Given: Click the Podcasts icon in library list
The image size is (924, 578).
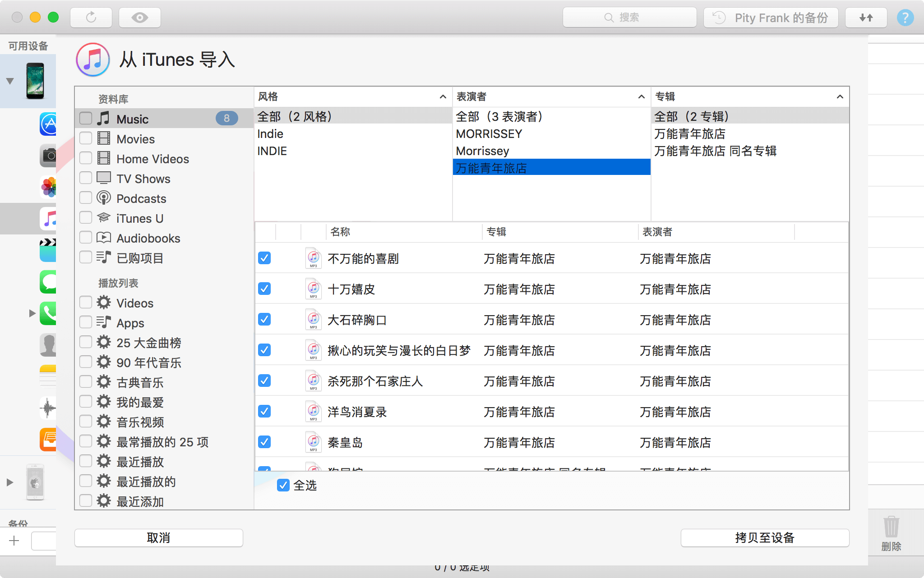Looking at the screenshot, I should tap(104, 198).
